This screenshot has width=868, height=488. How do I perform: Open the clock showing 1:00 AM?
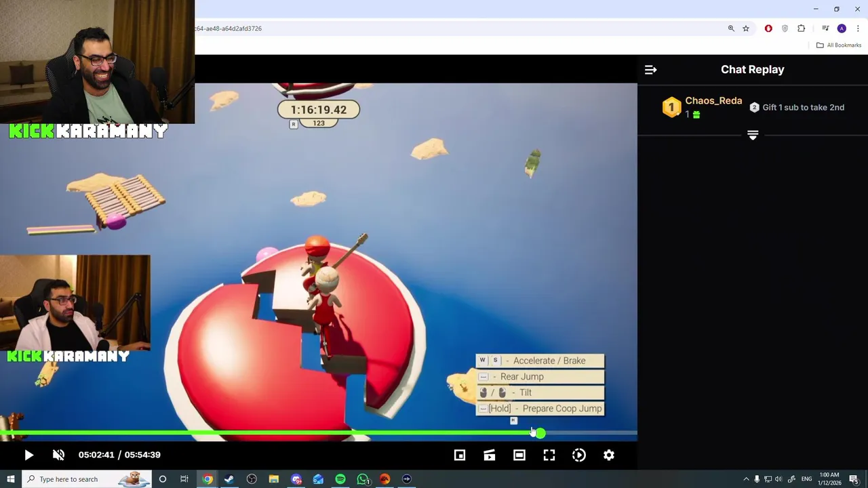[829, 479]
